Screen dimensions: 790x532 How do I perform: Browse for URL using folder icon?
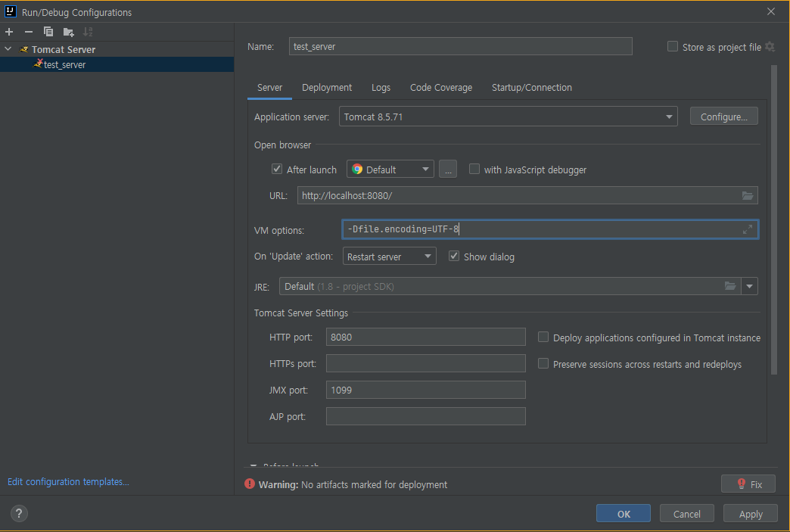748,195
